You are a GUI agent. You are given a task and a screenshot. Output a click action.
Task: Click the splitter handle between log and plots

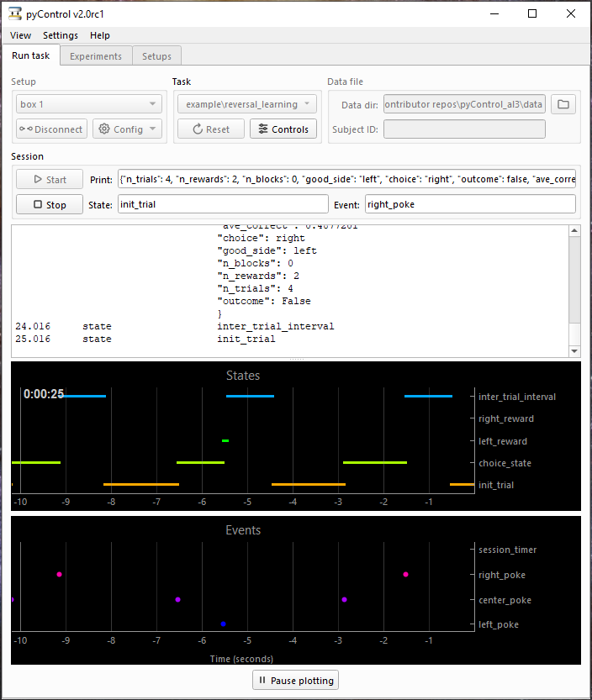296,360
